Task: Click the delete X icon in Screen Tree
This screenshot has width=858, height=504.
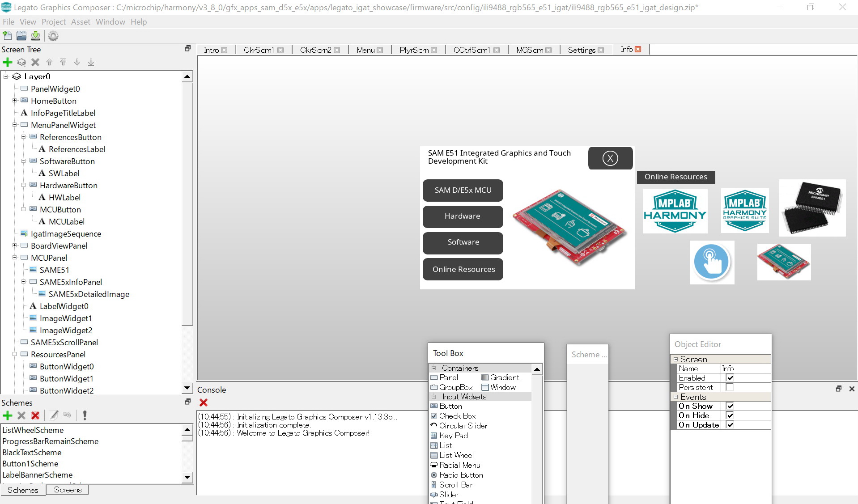Action: pos(35,62)
